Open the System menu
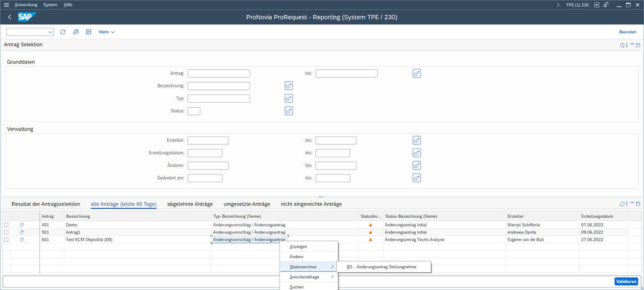644x290 pixels. coord(50,5)
